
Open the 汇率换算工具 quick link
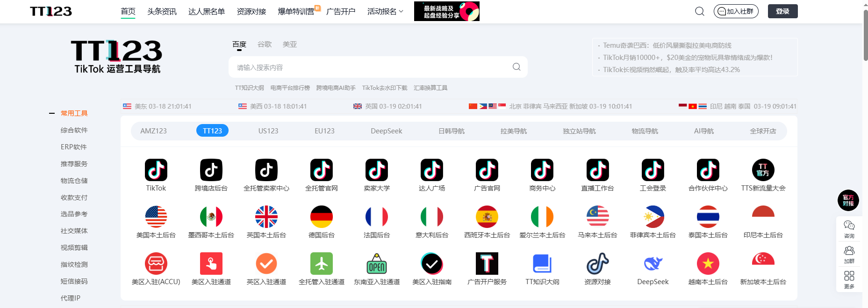tap(430, 88)
